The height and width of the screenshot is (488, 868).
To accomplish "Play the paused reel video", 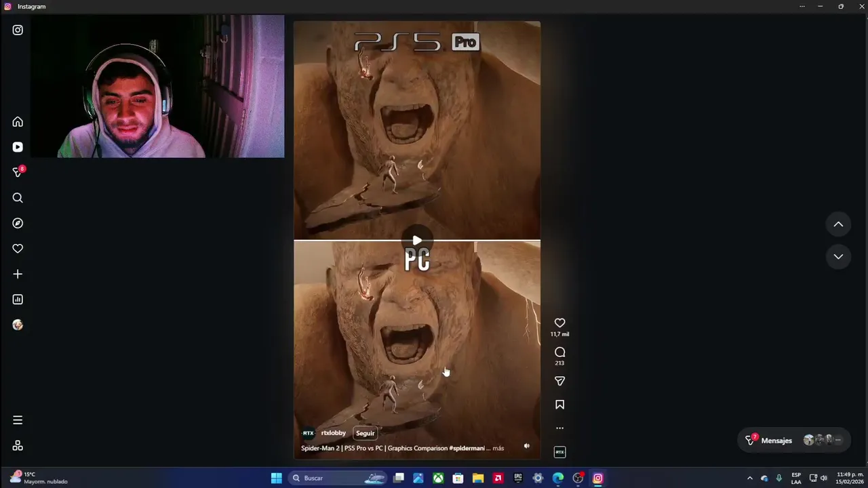I will tap(417, 241).
